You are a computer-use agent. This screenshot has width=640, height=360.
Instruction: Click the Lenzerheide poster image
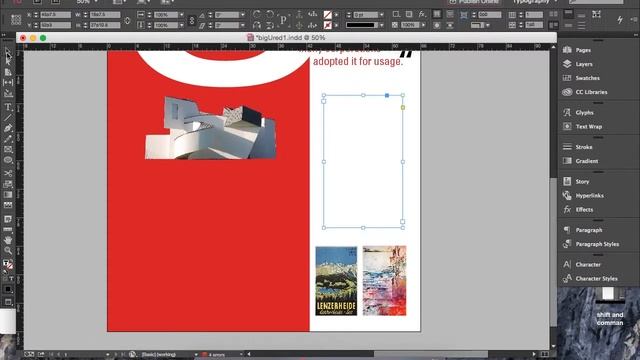tap(336, 280)
